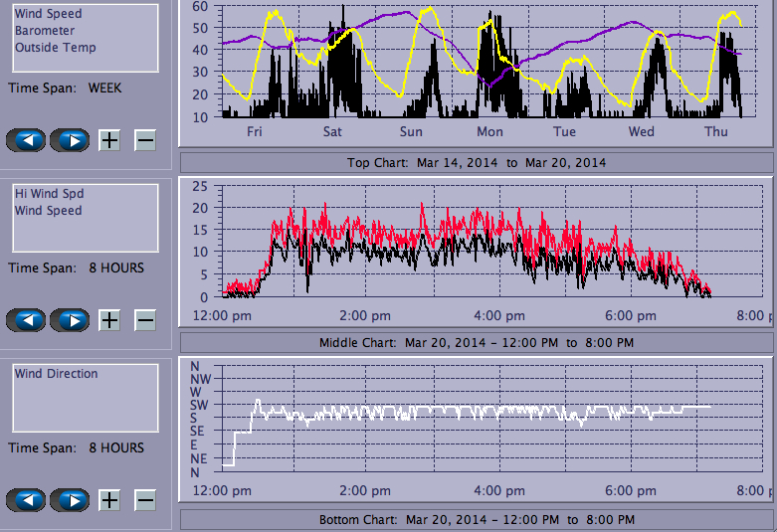Zoom out the top chart with the minus button
777x532 pixels.
click(145, 140)
